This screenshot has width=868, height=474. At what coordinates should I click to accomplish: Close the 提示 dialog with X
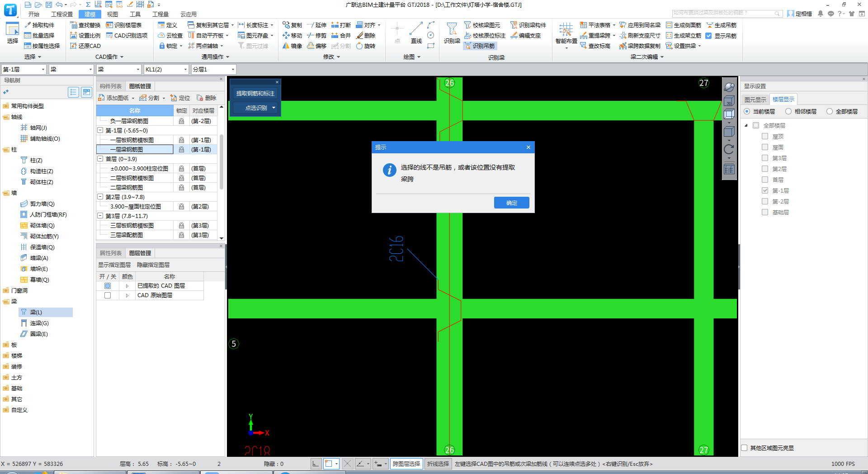coord(528,147)
